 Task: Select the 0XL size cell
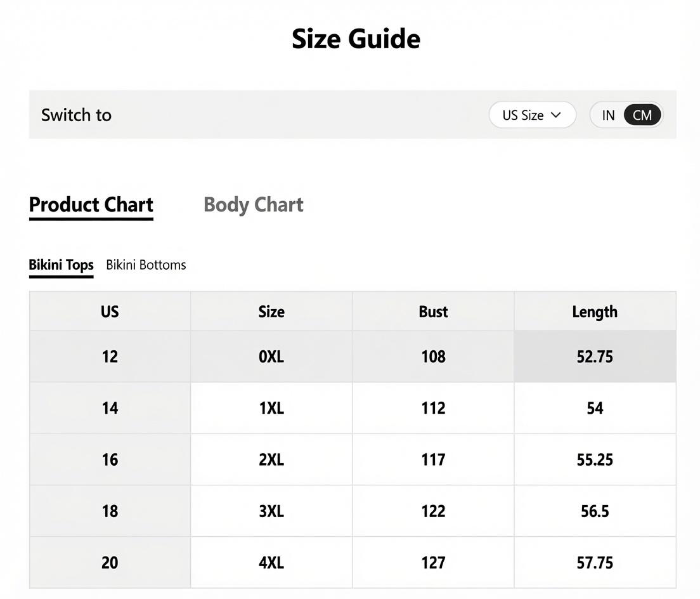[271, 357]
